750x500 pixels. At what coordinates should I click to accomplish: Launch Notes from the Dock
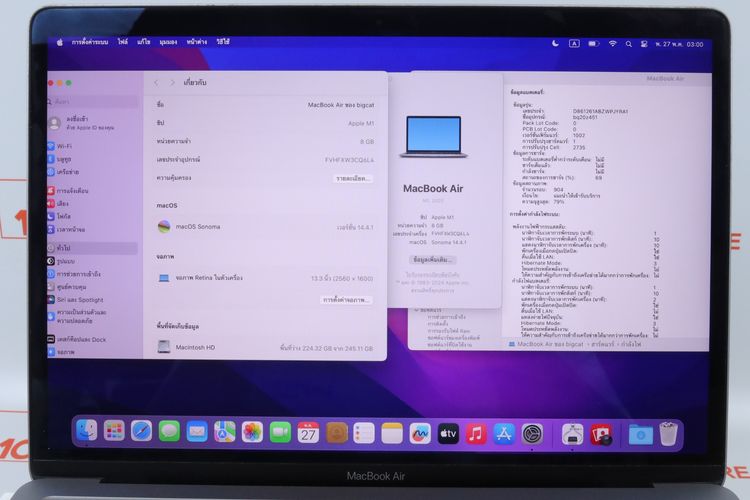click(392, 433)
